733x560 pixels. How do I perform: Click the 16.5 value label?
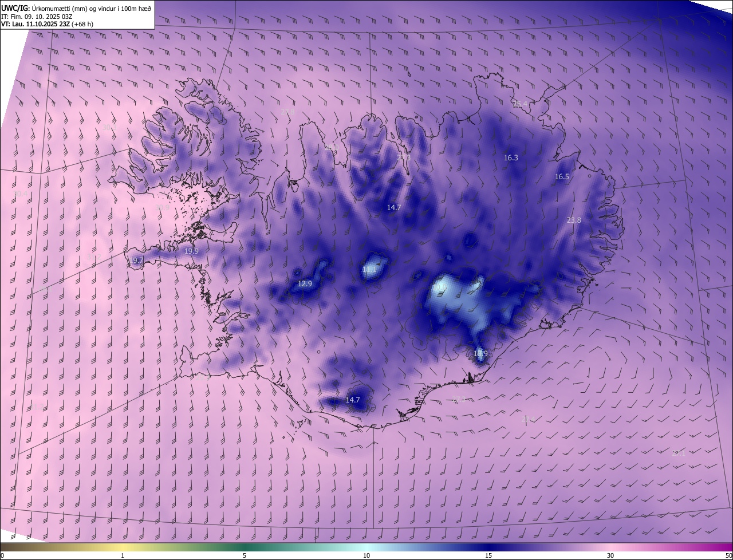[562, 176]
